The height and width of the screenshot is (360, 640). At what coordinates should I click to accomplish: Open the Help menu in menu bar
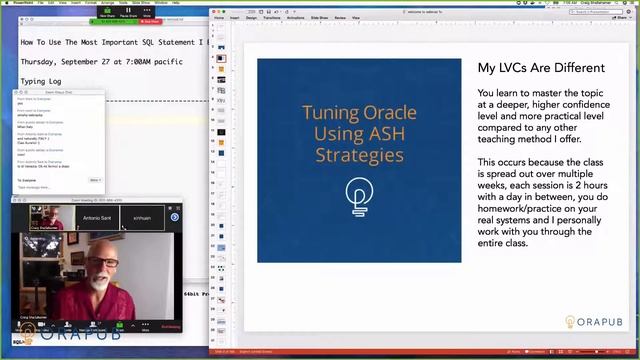(x=176, y=2)
